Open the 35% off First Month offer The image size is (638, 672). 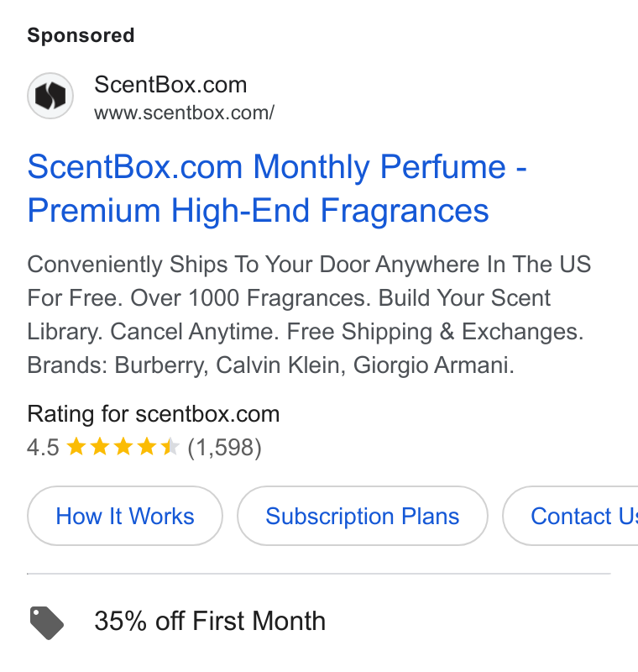pyautogui.click(x=210, y=621)
